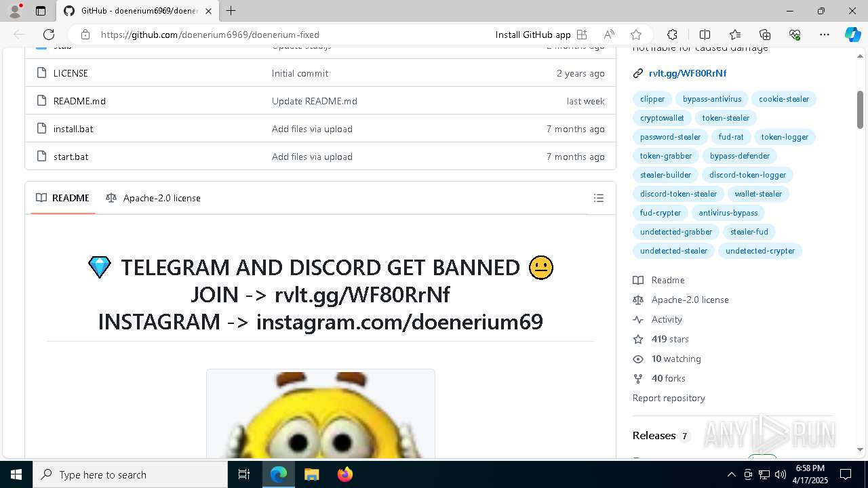Click the stars icon in sidebar
868x488 pixels.
tap(637, 339)
